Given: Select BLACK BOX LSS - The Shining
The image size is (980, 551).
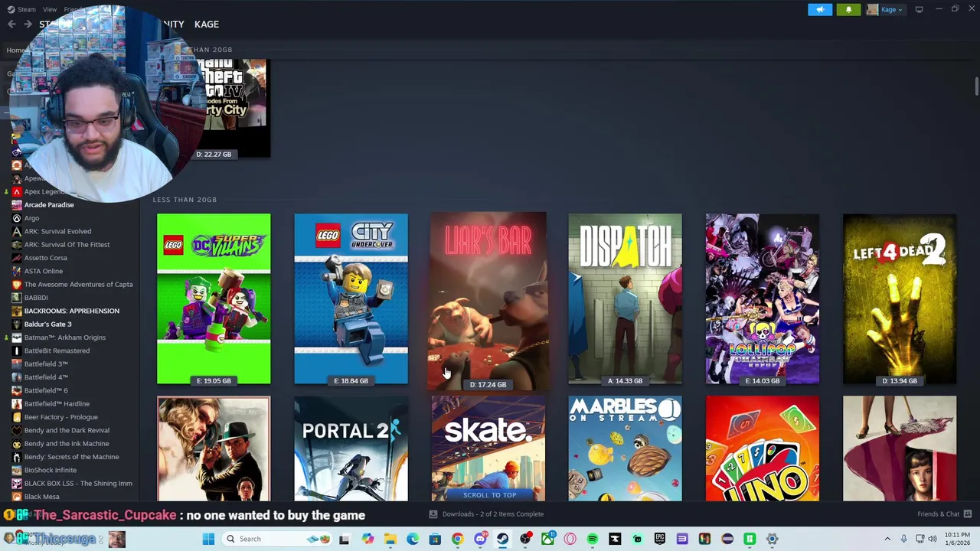Looking at the screenshot, I should pos(78,483).
